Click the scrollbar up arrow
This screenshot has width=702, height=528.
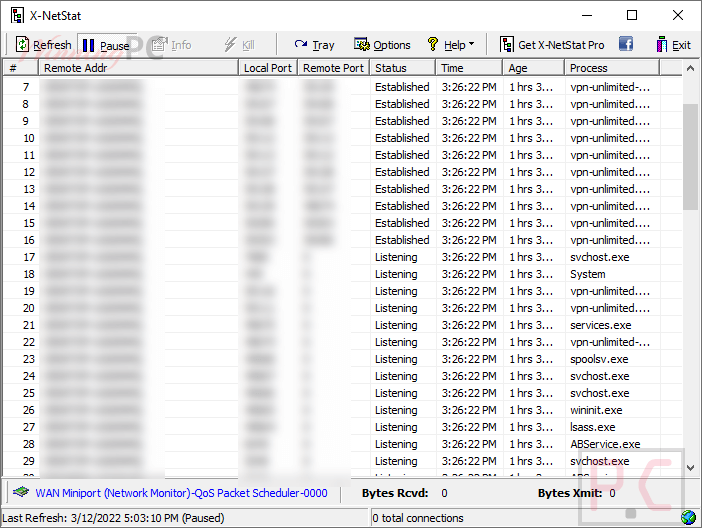click(x=690, y=69)
